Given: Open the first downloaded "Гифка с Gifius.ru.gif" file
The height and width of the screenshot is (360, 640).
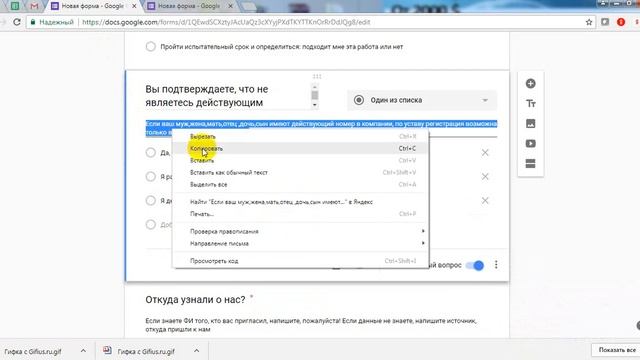Looking at the screenshot, I should 33,351.
